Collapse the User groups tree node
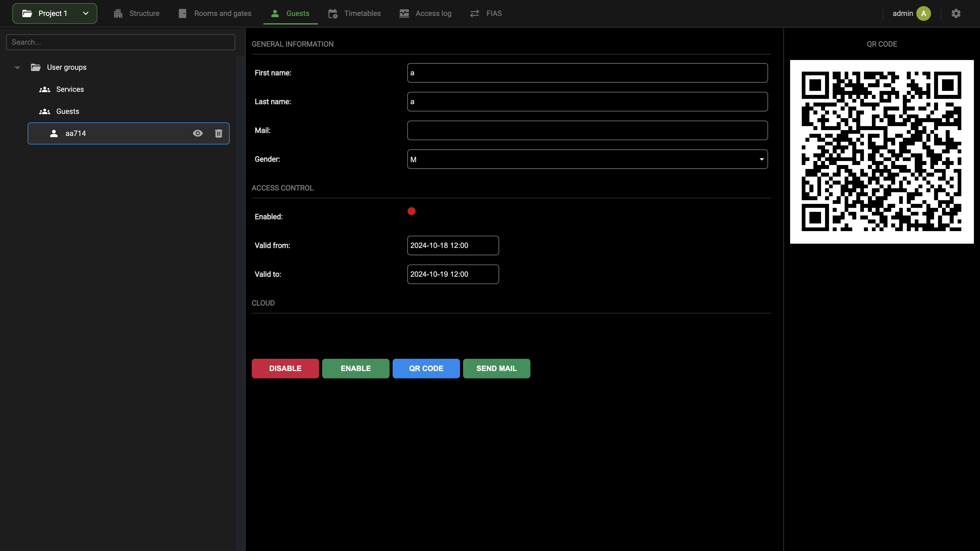This screenshot has width=980, height=551. (x=17, y=68)
